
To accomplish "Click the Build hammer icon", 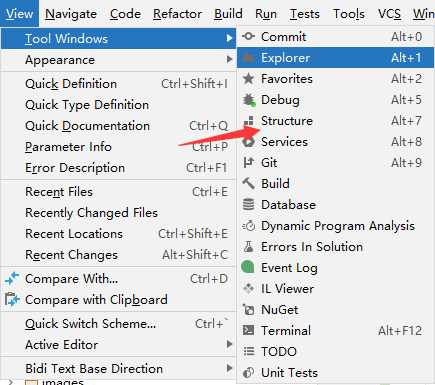I will pyautogui.click(x=248, y=183).
